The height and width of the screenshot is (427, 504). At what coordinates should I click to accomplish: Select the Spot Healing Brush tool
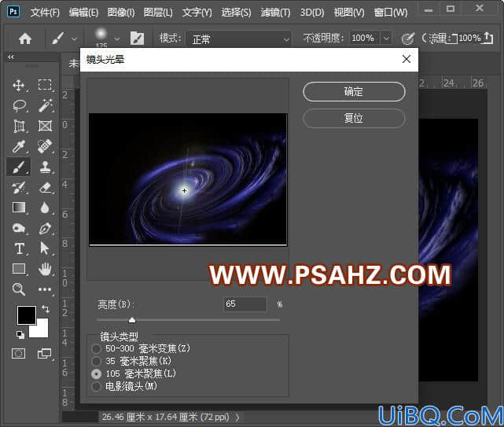45,146
